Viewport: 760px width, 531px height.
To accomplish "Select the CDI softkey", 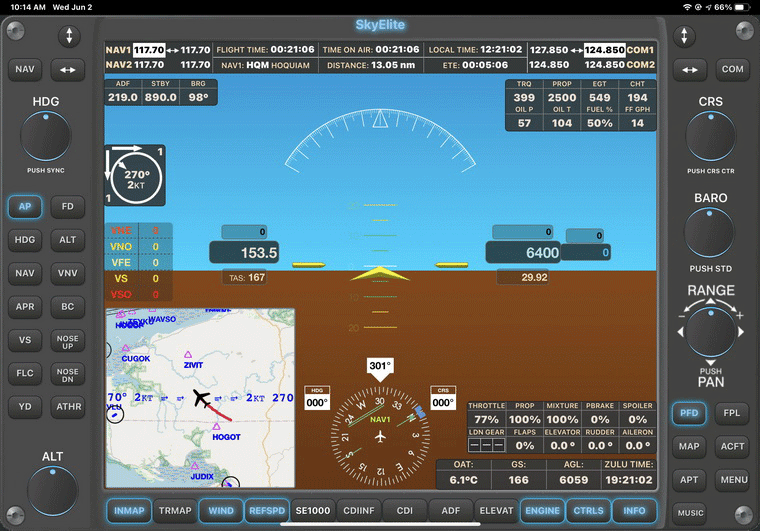I will coord(405,510).
